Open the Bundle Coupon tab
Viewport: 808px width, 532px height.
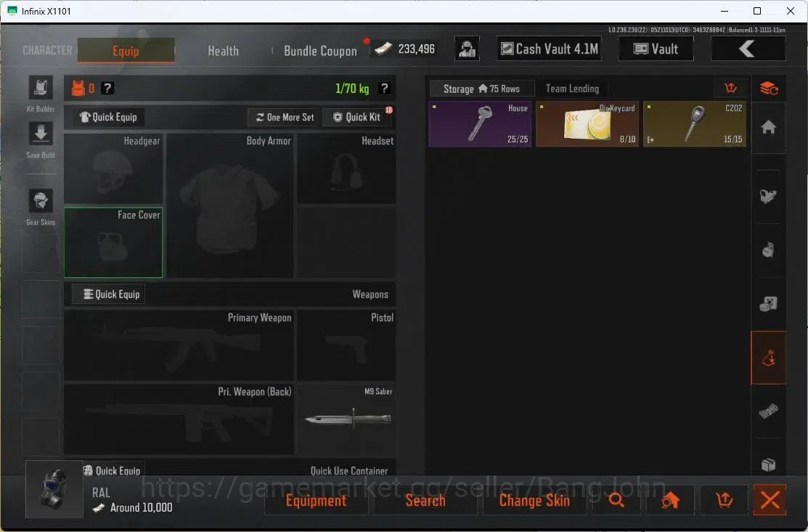320,51
